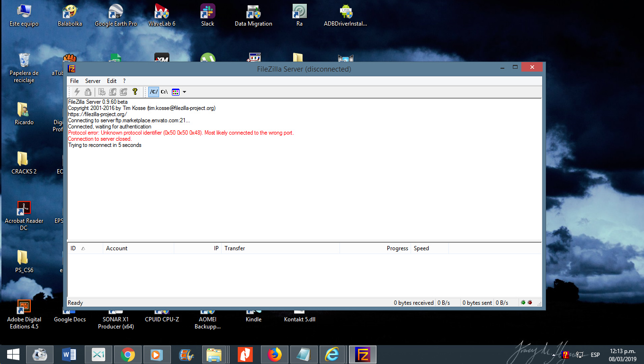
Task: Click the https://filezilla-project.org/ log line
Action: point(97,114)
